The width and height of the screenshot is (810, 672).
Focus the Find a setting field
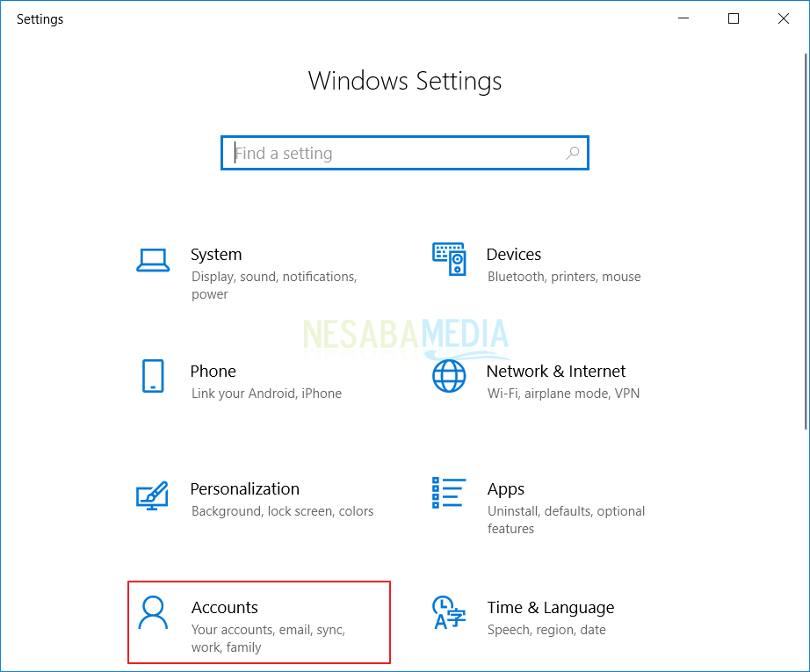click(404, 153)
